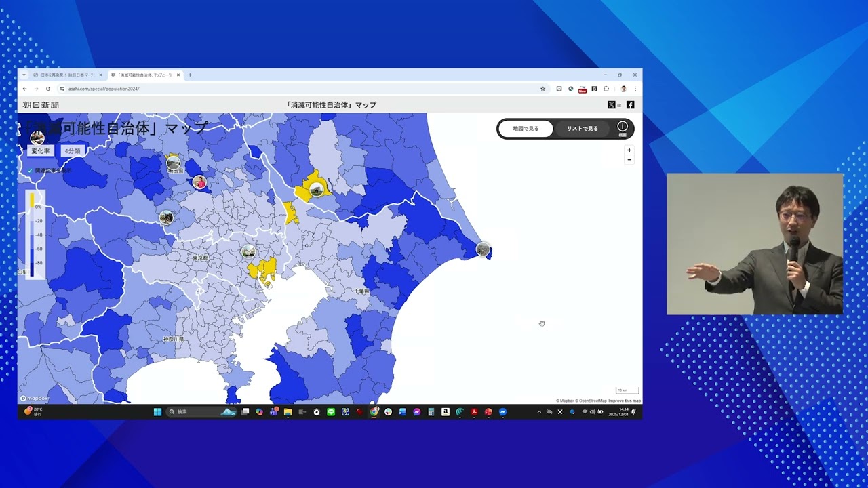Open the photo marker on the Choshi cape
This screenshot has height=488, width=868.
pyautogui.click(x=483, y=249)
